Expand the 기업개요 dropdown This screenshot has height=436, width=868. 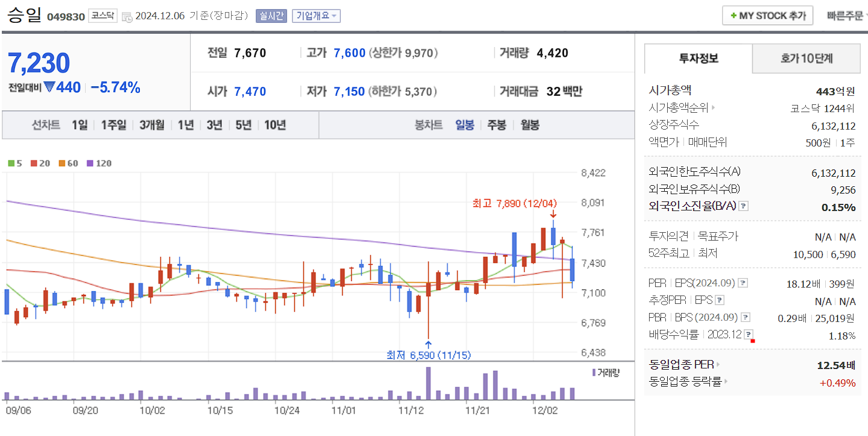316,15
